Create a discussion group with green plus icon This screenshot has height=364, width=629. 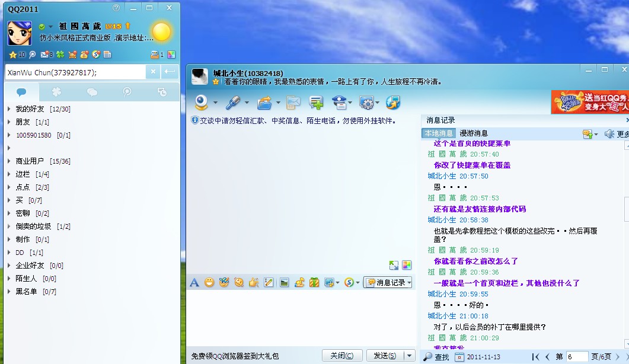point(316,103)
